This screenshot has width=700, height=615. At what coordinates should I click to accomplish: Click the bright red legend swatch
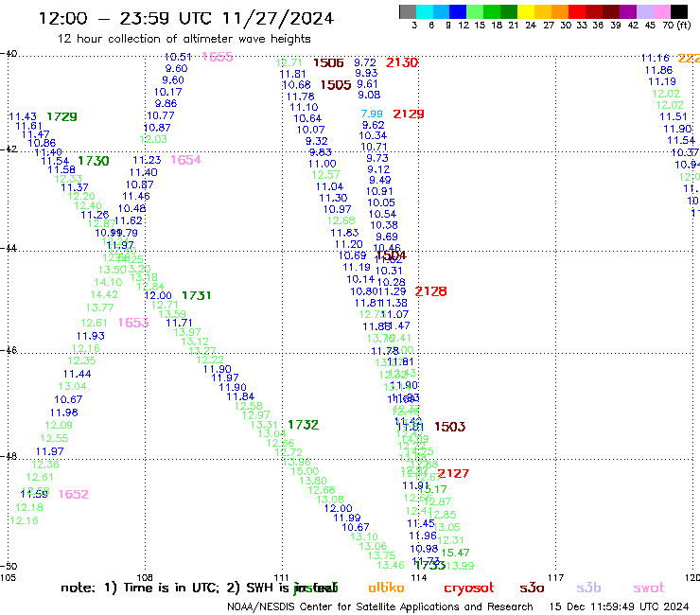[x=577, y=11]
